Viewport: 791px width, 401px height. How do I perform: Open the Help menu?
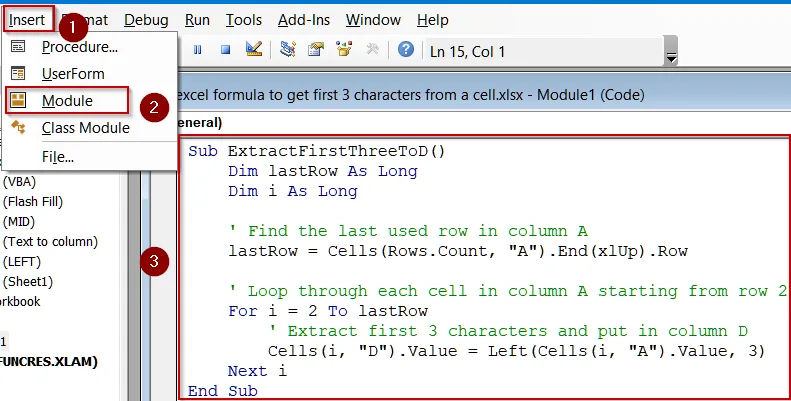[x=433, y=20]
